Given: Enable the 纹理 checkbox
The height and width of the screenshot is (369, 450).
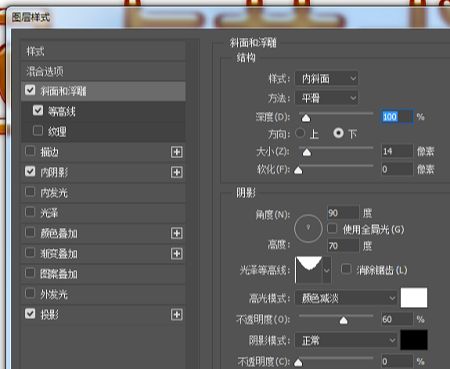Looking at the screenshot, I should click(x=38, y=130).
